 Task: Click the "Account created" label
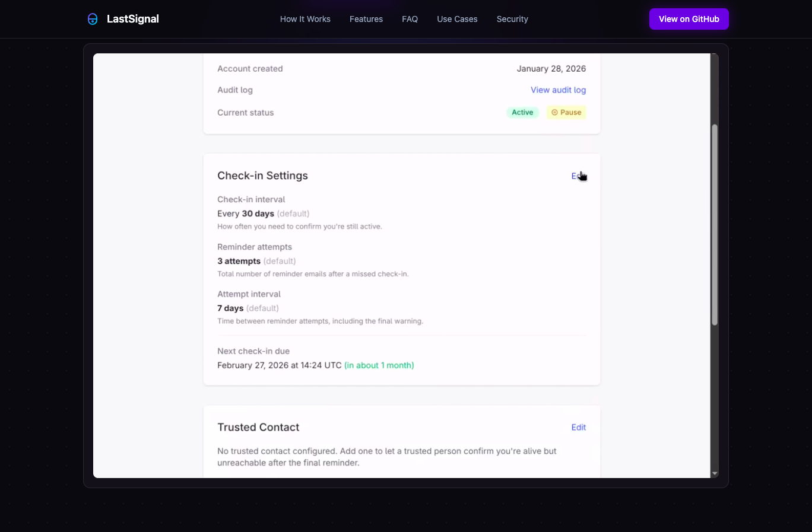tap(250, 69)
